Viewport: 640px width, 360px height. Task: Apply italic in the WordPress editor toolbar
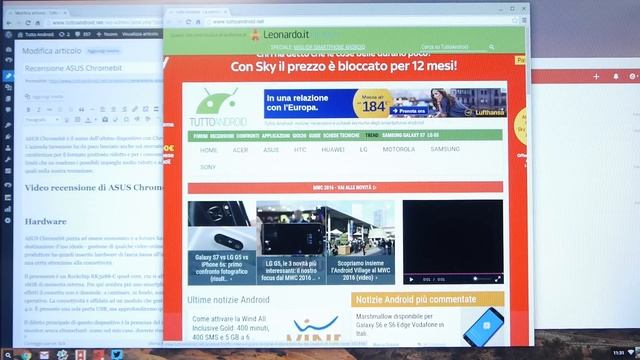[39, 109]
